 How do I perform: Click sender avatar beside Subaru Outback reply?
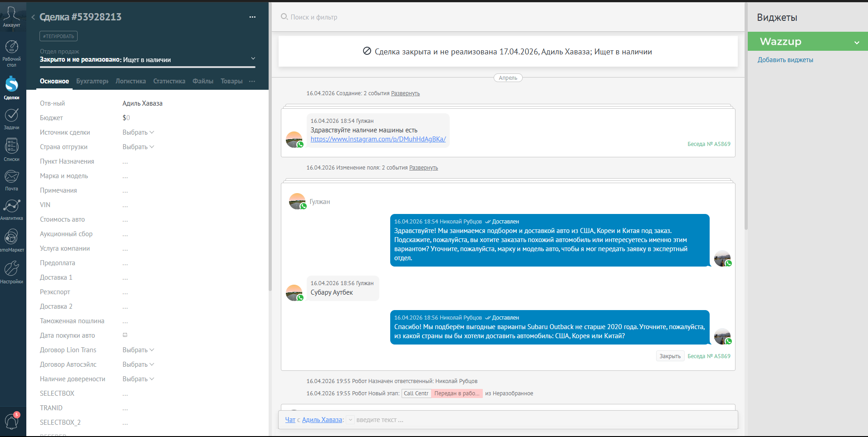(723, 336)
